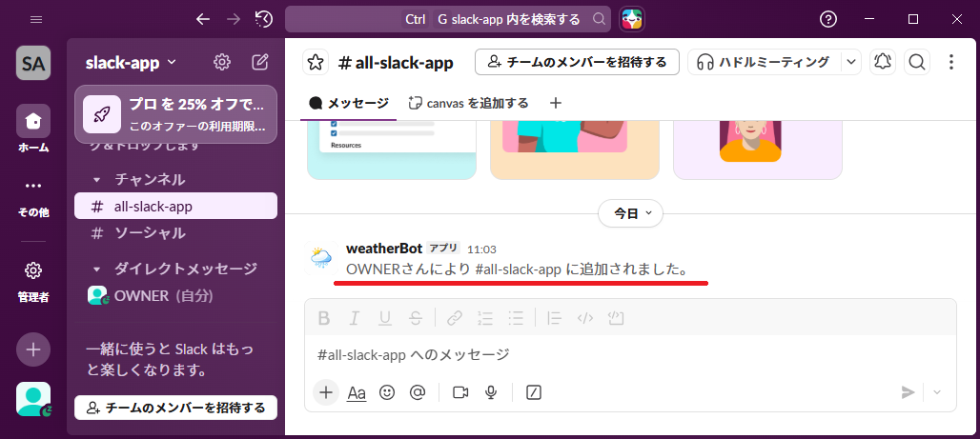Toggle inline code formatting
Viewport: 980px width, 439px height.
(585, 318)
